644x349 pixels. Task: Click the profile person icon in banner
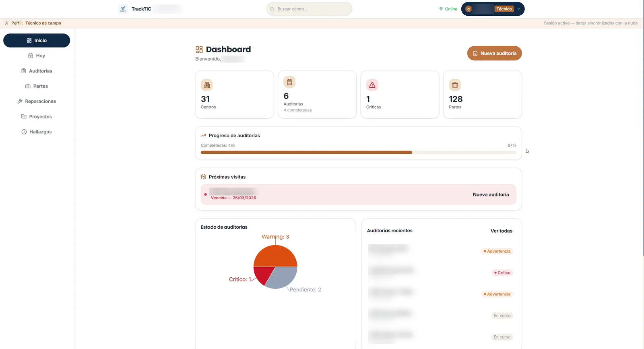pos(6,23)
